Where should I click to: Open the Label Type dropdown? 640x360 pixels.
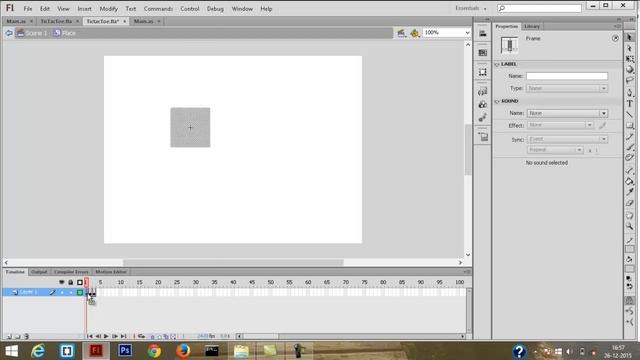coord(567,88)
